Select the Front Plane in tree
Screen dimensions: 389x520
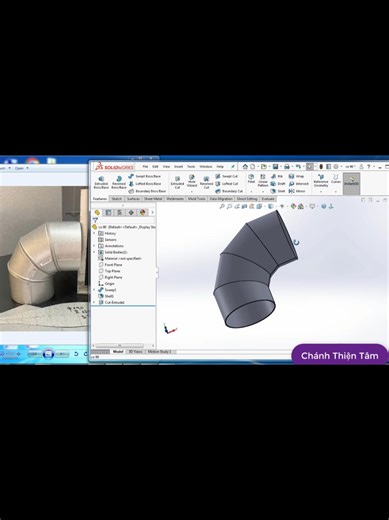(x=111, y=265)
